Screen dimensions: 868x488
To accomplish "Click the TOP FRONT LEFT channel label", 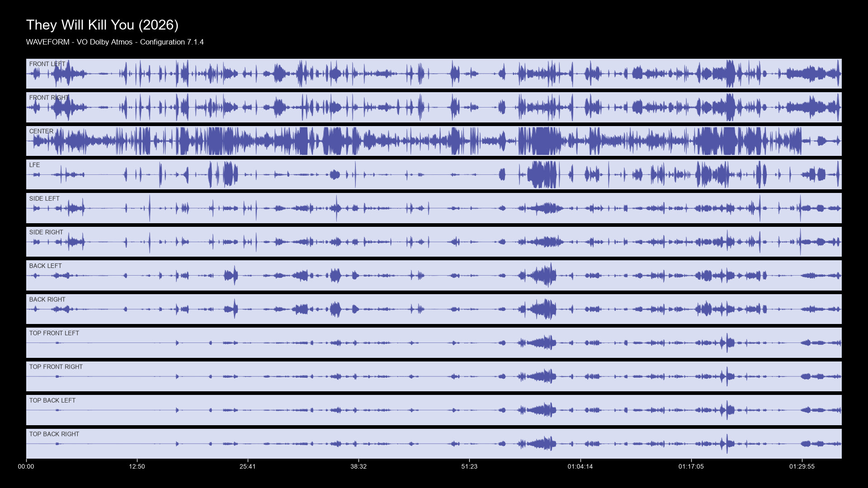I will point(54,333).
